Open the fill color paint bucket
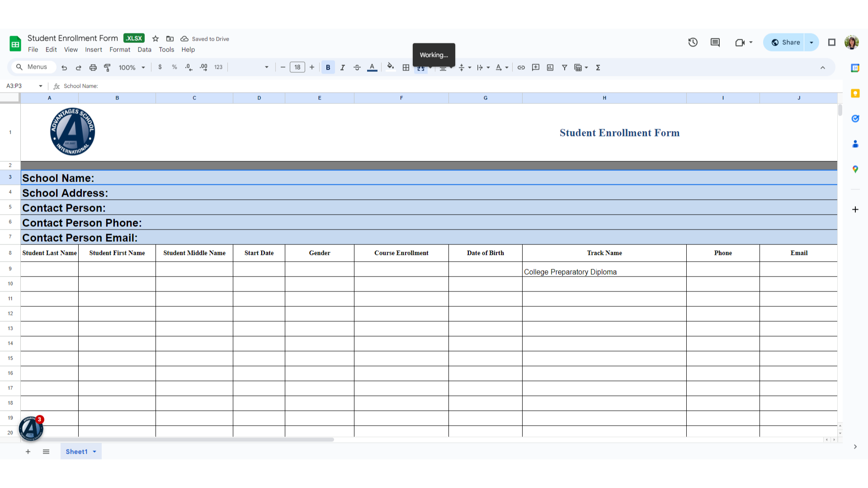This screenshot has width=868, height=488. point(391,67)
